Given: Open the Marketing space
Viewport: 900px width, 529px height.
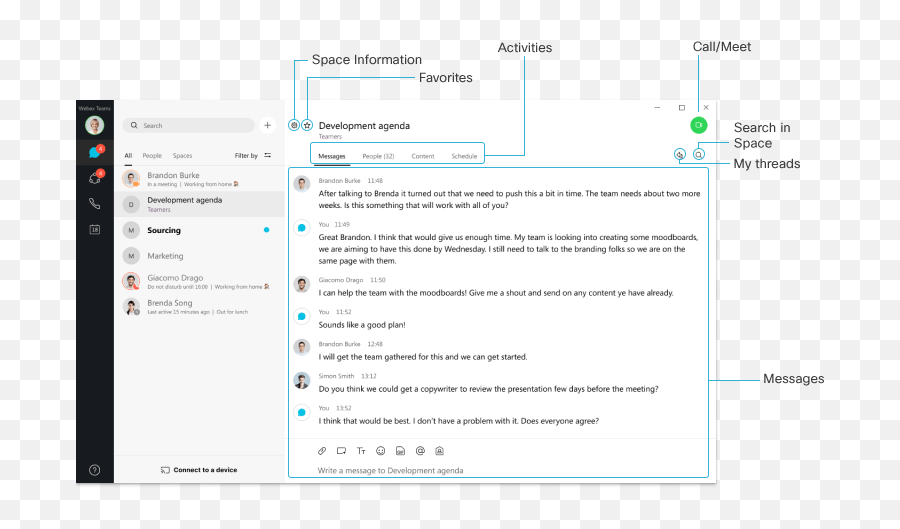Looking at the screenshot, I should point(200,256).
